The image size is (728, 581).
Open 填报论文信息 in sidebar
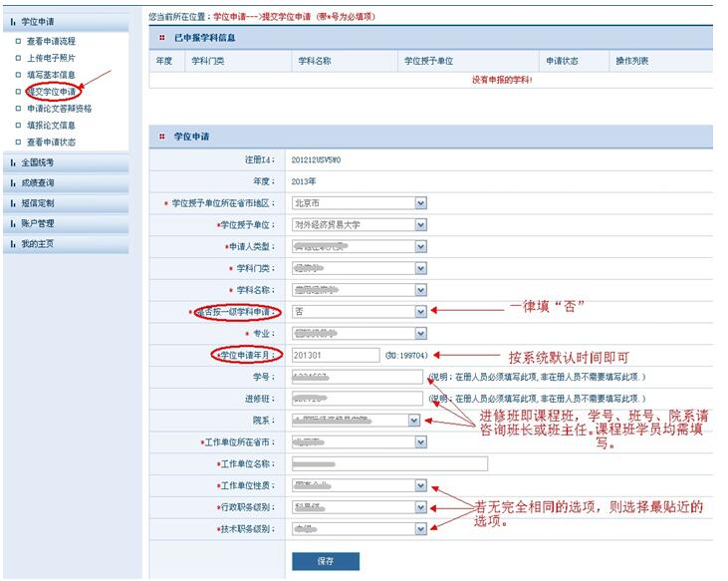(51, 125)
